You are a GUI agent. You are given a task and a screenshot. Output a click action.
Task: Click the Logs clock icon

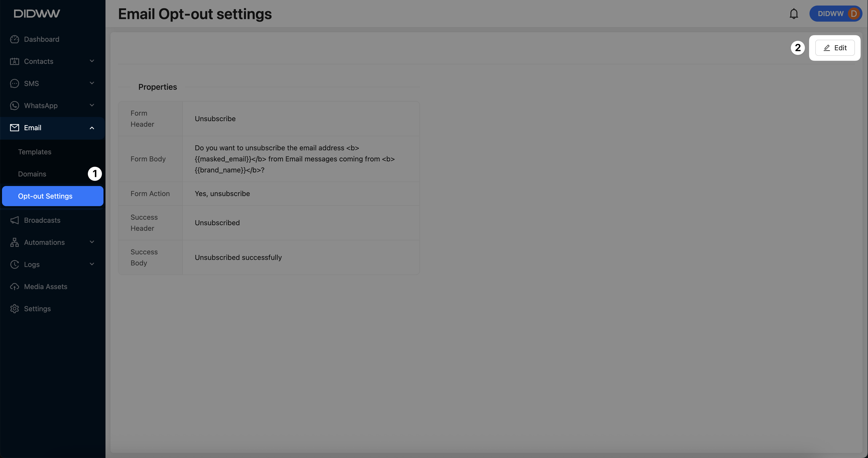point(15,264)
